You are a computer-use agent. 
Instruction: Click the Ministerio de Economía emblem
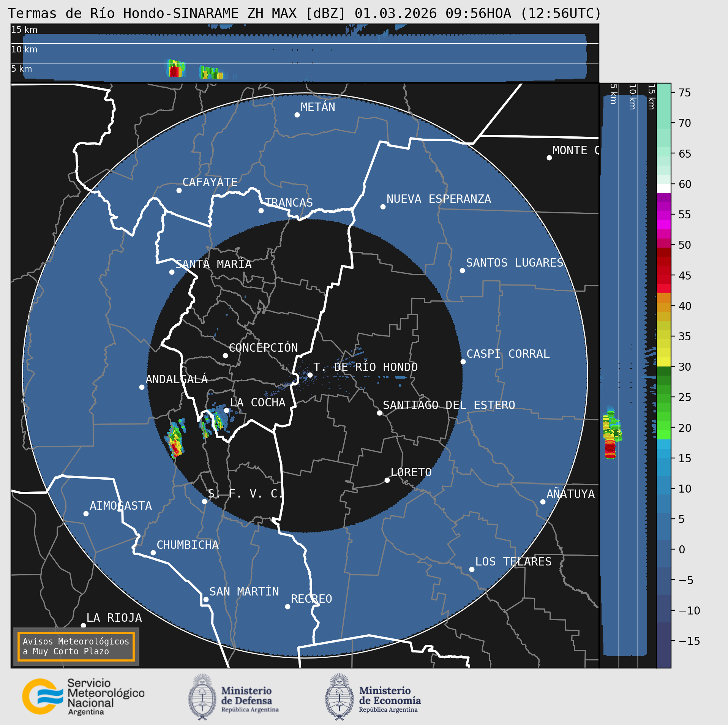pyautogui.click(x=339, y=697)
